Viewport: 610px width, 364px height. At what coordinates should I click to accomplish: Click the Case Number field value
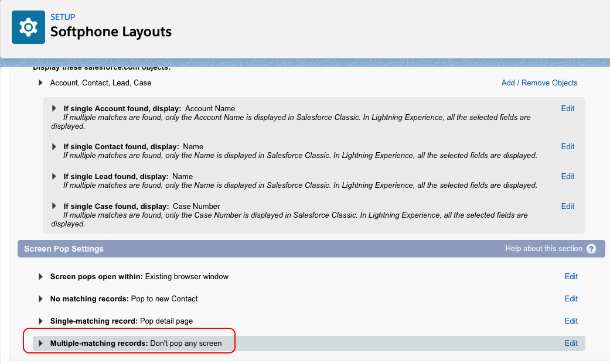click(x=196, y=206)
